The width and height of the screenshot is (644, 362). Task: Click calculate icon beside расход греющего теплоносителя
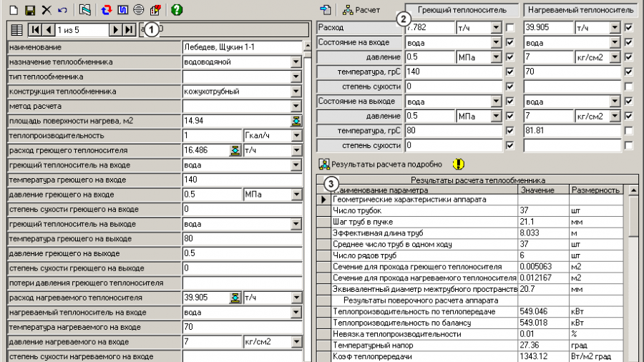[x=235, y=150]
